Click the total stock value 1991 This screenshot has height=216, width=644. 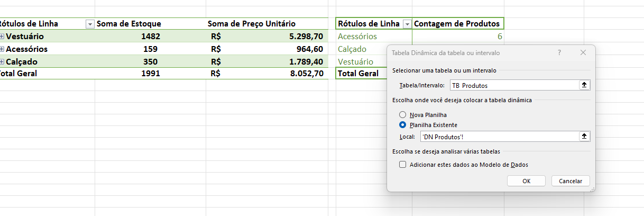click(x=151, y=74)
